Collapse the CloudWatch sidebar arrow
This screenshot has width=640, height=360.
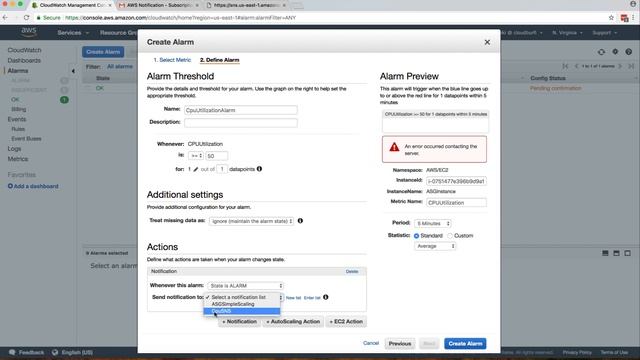[x=73, y=71]
